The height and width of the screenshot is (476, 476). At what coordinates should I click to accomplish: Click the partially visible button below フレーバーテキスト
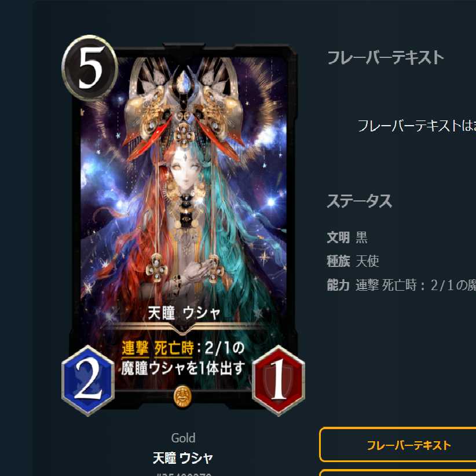[x=398, y=473]
